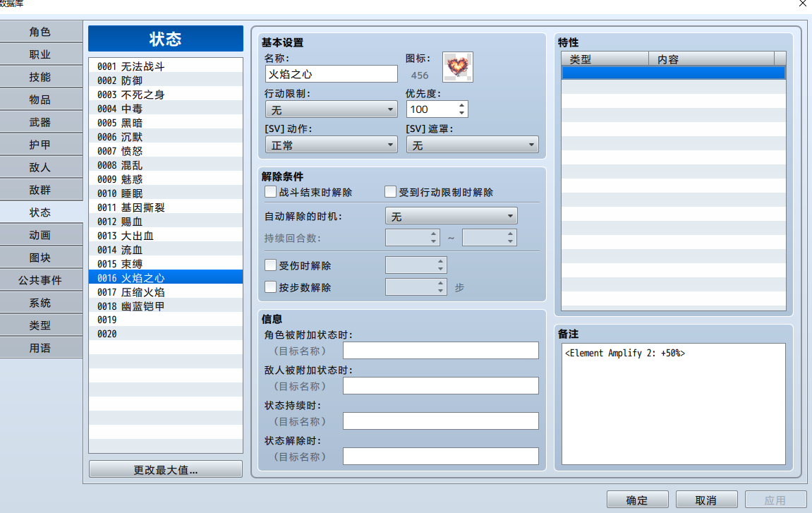This screenshot has height=513, width=812.
Task: Open the 自动解除的时机 dropdown
Action: [x=451, y=216]
